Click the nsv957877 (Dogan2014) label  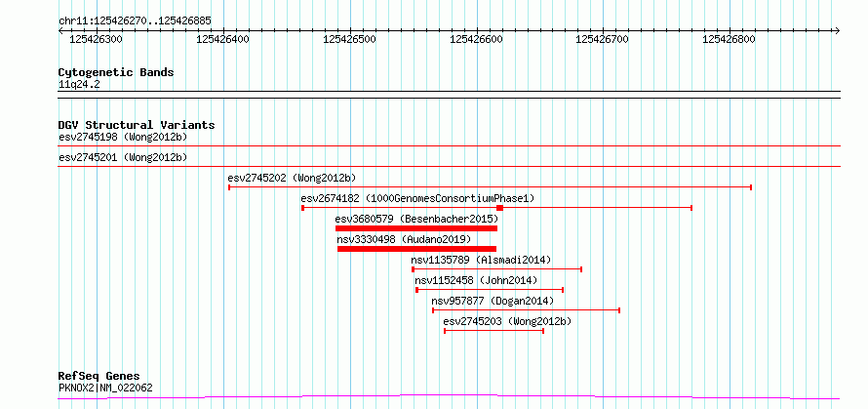click(x=493, y=301)
